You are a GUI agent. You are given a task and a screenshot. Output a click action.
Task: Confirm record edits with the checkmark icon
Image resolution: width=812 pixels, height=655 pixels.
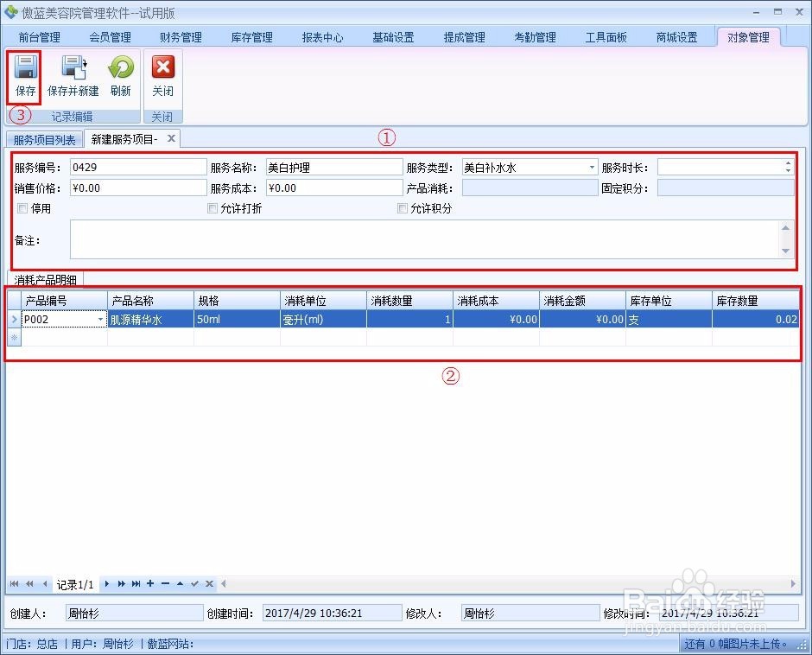(195, 583)
